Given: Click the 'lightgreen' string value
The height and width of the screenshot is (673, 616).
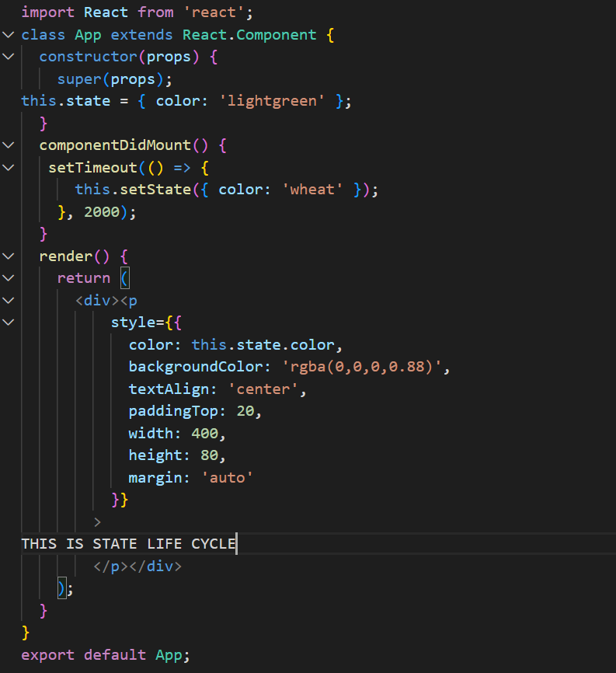Looking at the screenshot, I should point(272,101).
